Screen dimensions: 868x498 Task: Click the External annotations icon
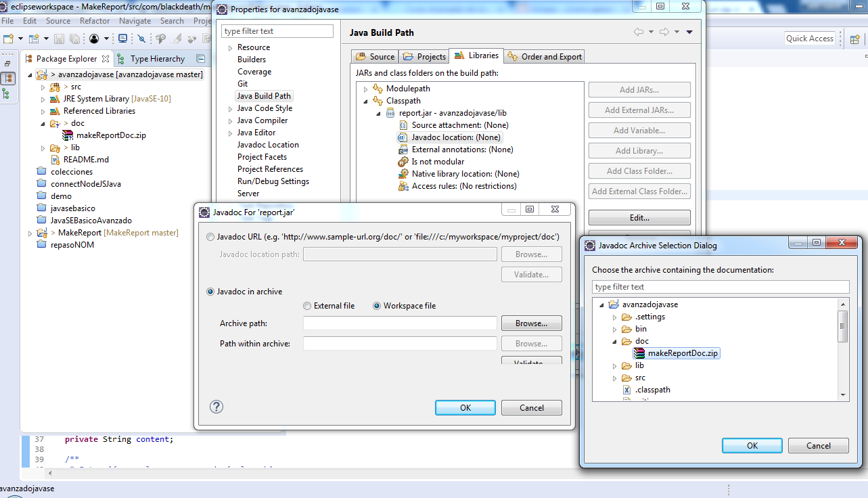(403, 150)
